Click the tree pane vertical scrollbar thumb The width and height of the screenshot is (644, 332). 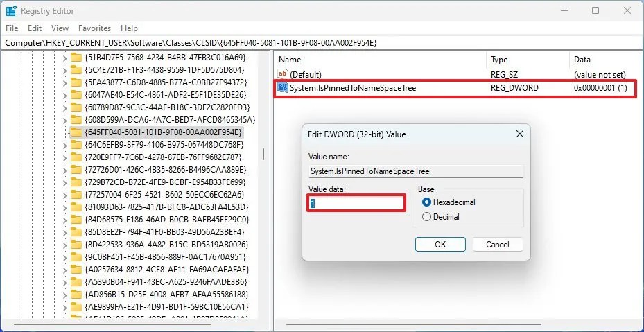tap(263, 154)
